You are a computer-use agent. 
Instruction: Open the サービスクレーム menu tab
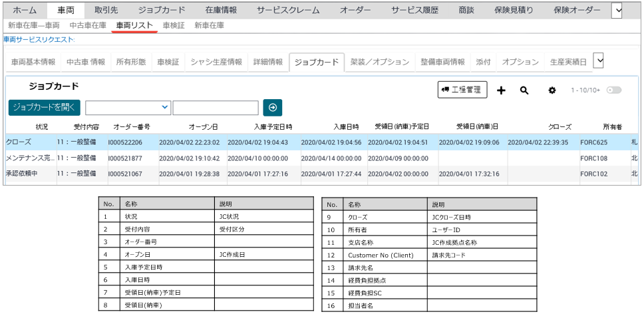(290, 10)
